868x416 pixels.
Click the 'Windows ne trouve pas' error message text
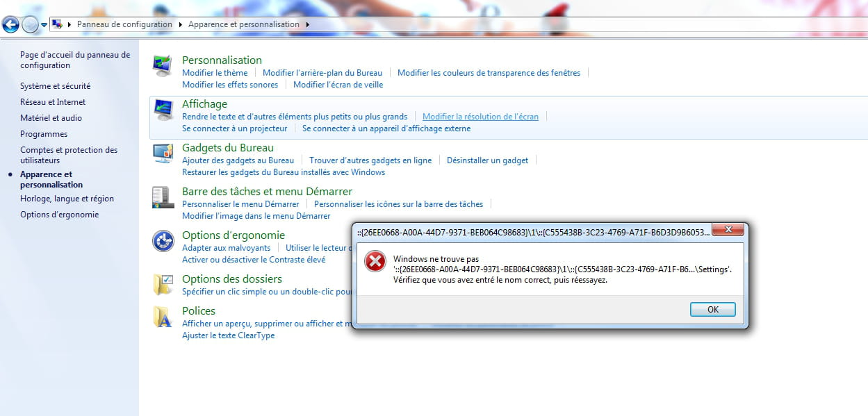pyautogui.click(x=436, y=259)
